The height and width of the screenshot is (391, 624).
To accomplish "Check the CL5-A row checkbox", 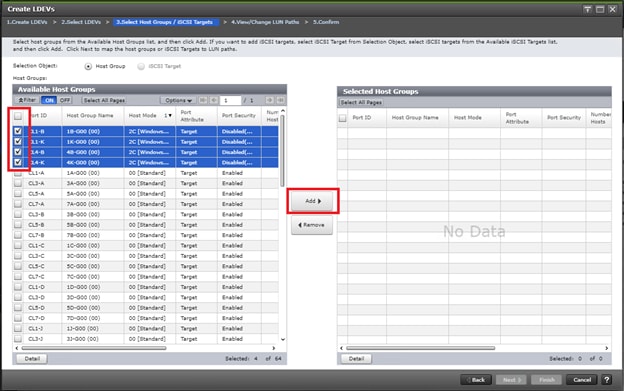I will pyautogui.click(x=18, y=193).
